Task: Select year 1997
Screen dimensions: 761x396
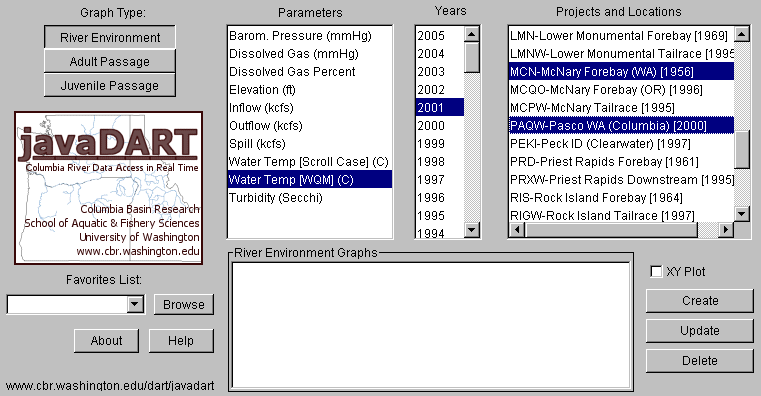Action: click(x=440, y=180)
